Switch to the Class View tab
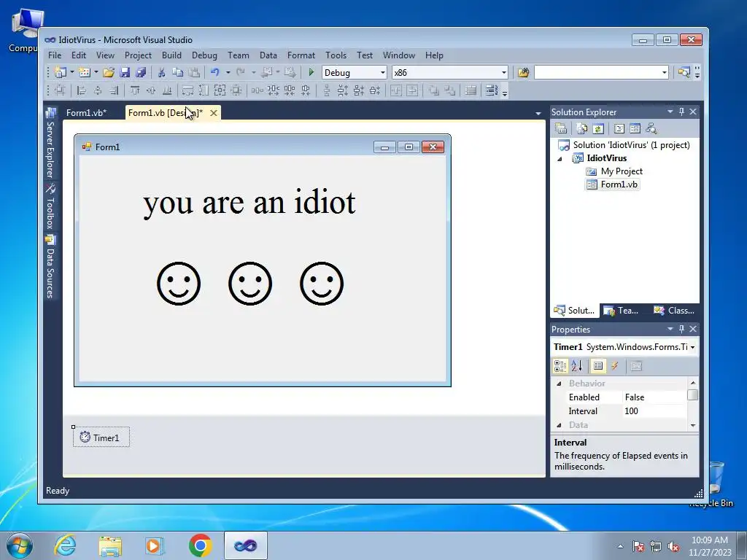 click(674, 311)
